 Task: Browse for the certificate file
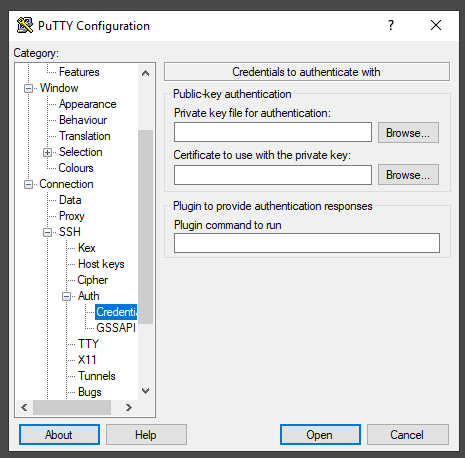408,174
